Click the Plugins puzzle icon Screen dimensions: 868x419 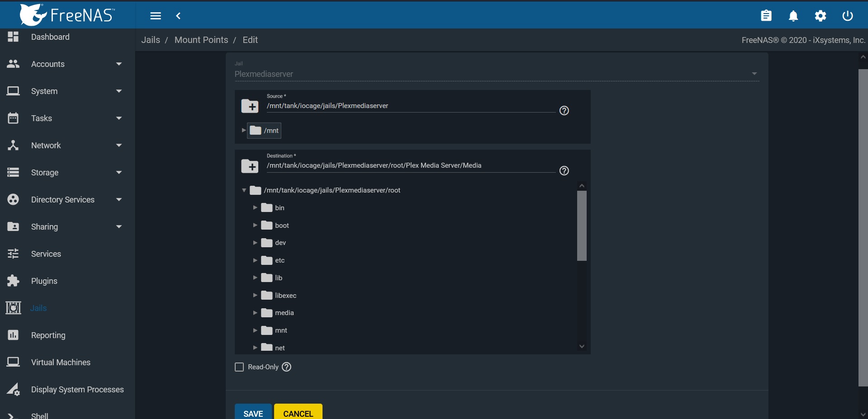click(13, 281)
